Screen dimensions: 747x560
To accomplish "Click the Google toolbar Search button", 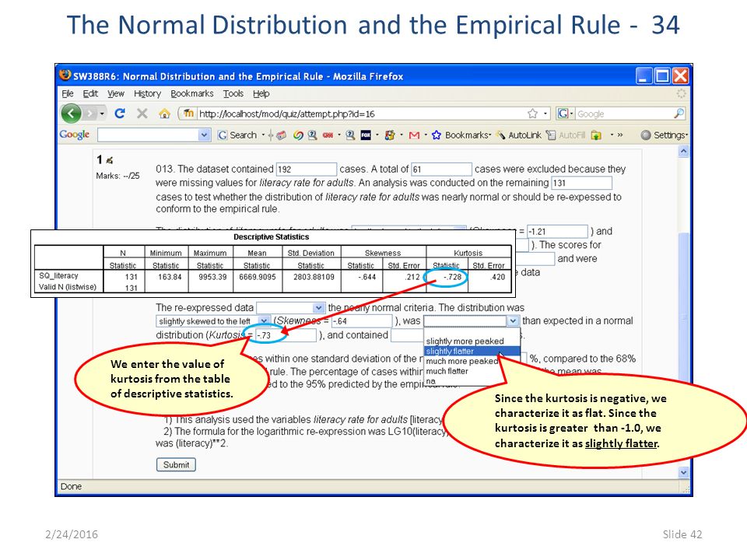I will (237, 135).
